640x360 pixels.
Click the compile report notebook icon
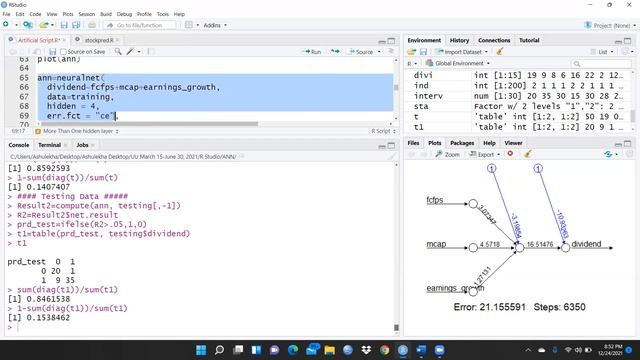click(151, 51)
